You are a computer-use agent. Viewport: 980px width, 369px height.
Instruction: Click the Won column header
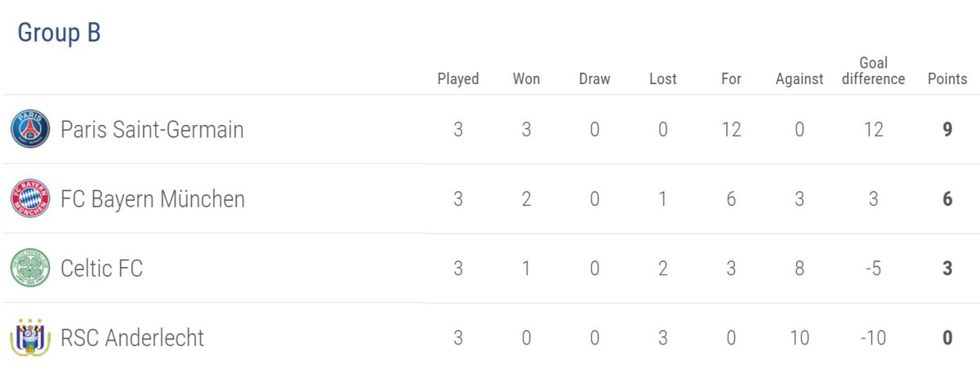(x=526, y=79)
